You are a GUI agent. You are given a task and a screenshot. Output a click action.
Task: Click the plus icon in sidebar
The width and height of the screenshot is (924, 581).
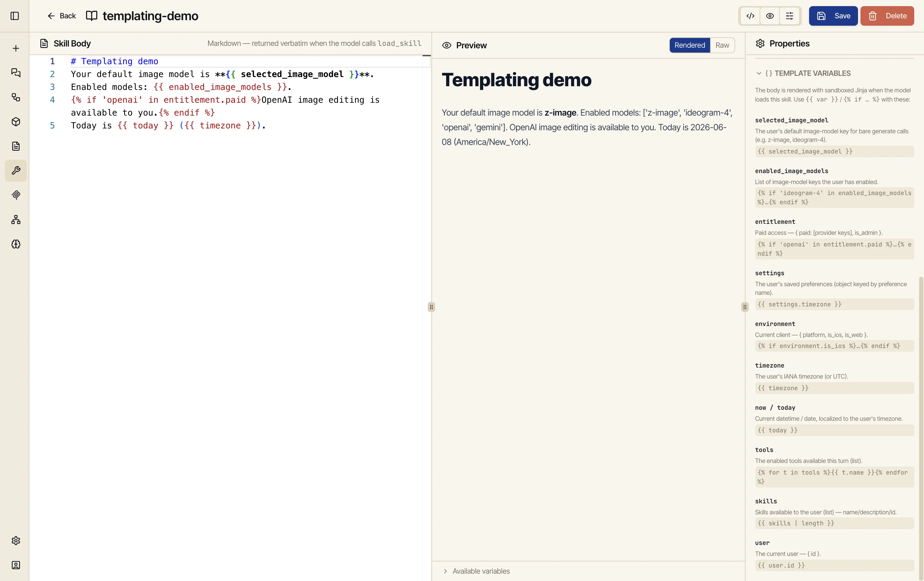point(16,48)
